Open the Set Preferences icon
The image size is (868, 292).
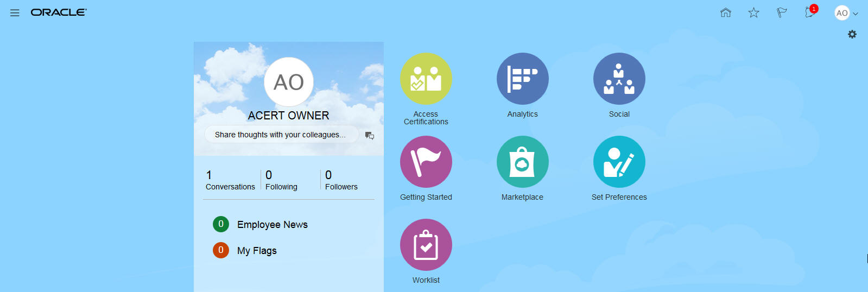(x=619, y=162)
